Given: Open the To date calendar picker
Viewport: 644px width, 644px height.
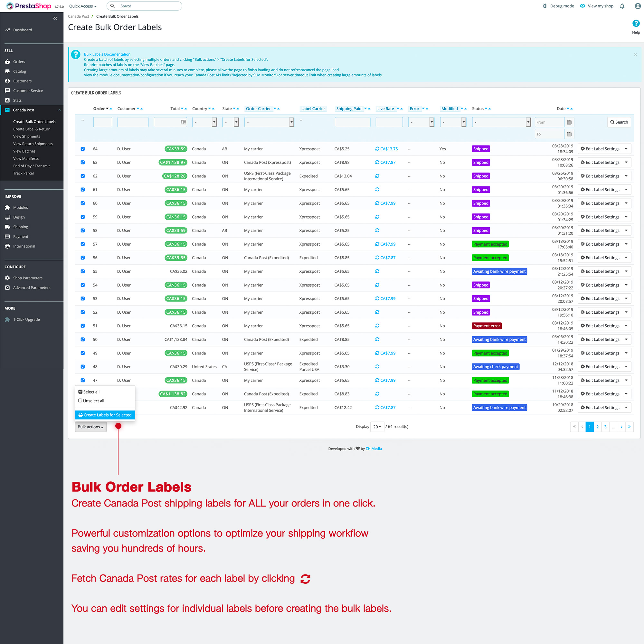Looking at the screenshot, I should pyautogui.click(x=569, y=134).
